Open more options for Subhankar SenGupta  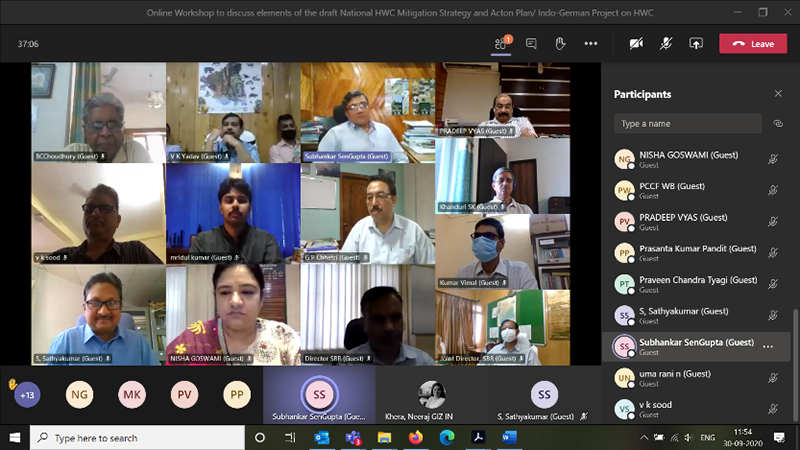tap(768, 345)
